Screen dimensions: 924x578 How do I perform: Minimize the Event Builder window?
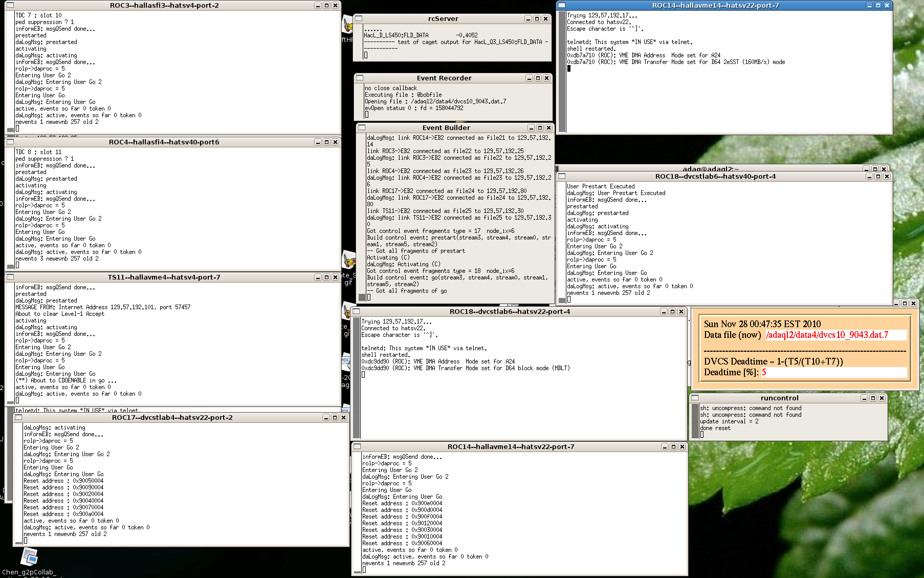(531, 128)
